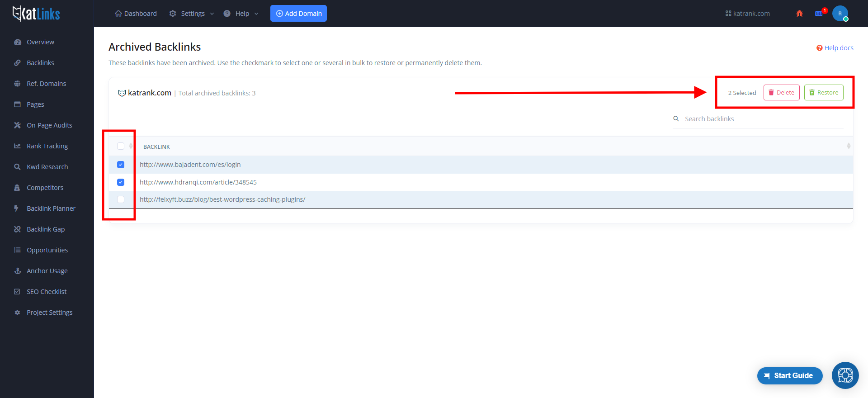
Task: Go to Competitors section
Action: [x=45, y=188]
